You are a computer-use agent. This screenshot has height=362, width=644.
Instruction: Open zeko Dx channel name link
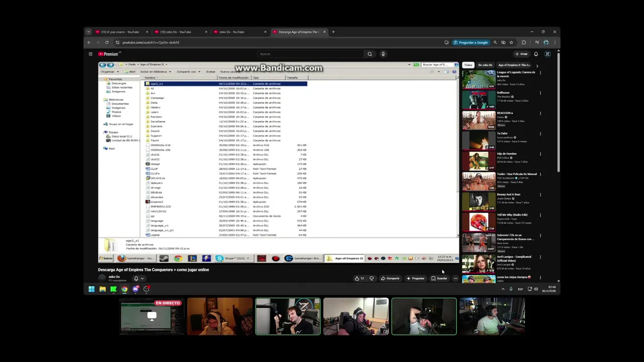(x=114, y=277)
